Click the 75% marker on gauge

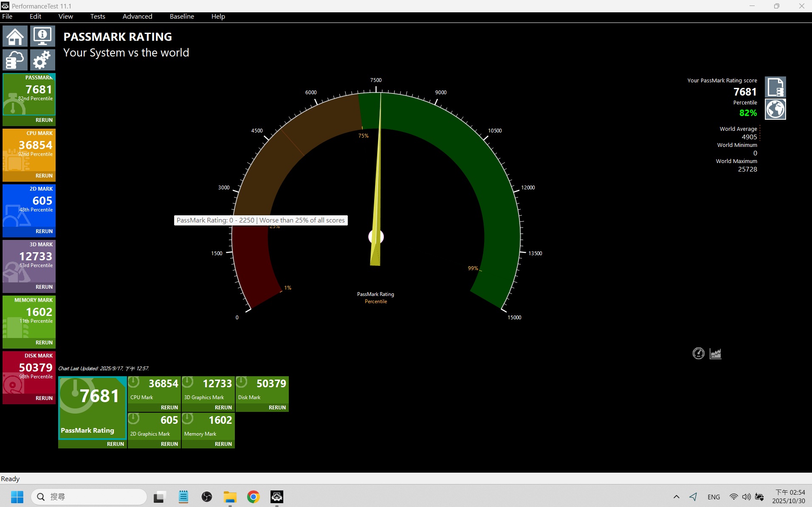[363, 136]
